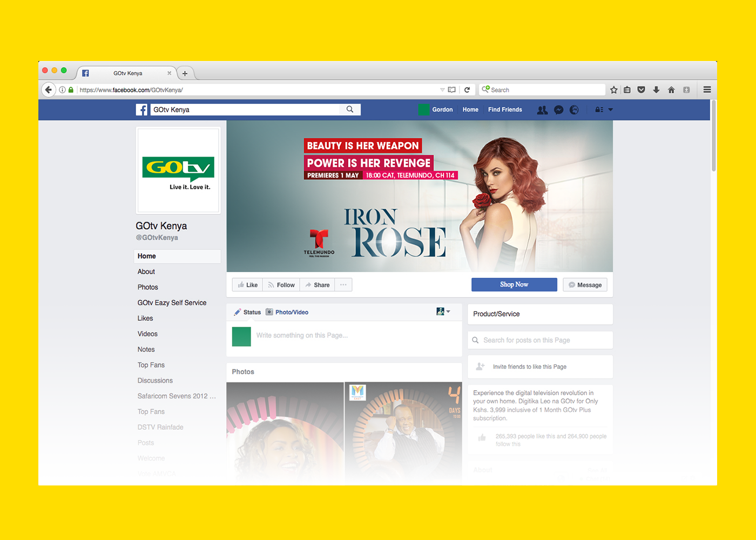The height and width of the screenshot is (540, 756).
Task: Expand the posting identity selector dropdown
Action: [x=443, y=312]
